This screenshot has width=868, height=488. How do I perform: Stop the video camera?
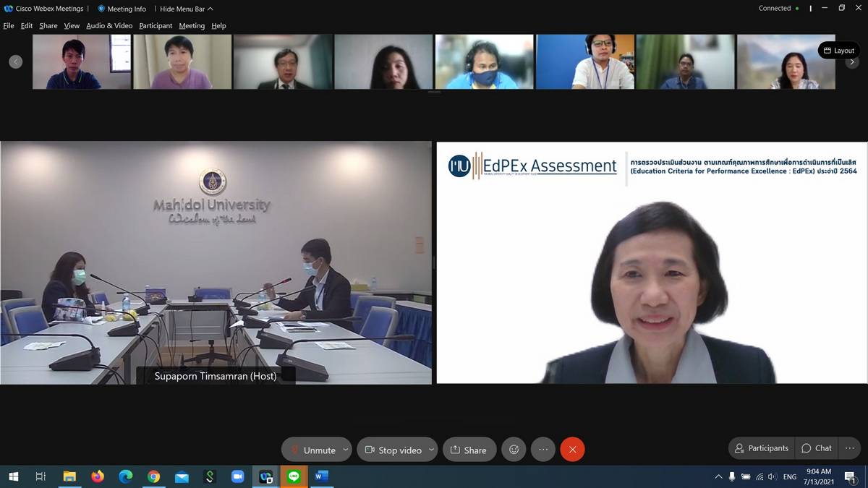[x=393, y=450]
